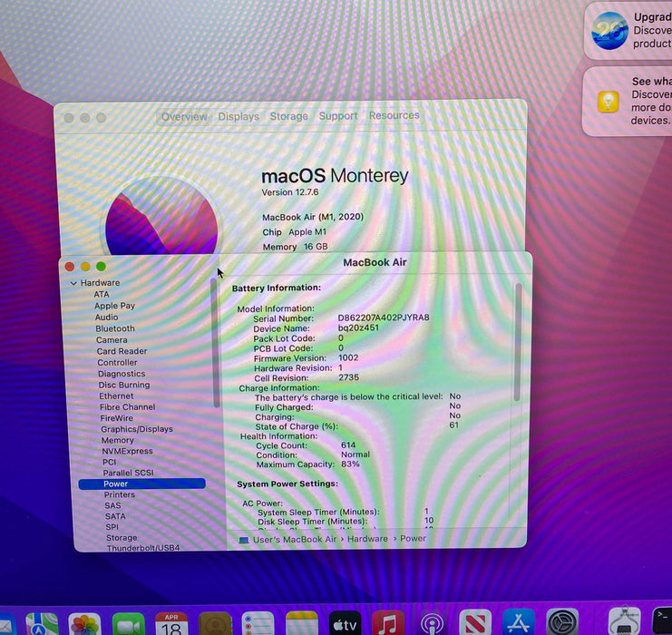672x635 pixels.
Task: Open the Calendar icon showing APR 18
Action: tap(171, 624)
